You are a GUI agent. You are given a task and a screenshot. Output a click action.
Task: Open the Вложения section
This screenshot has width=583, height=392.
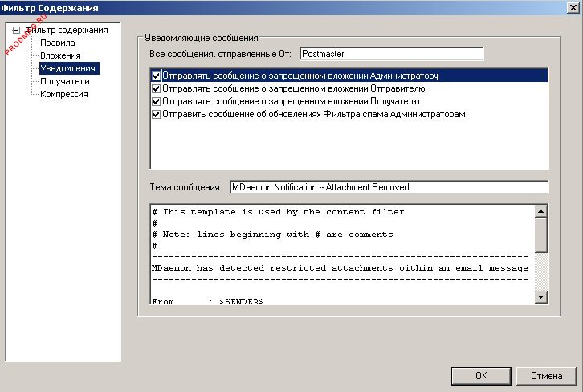[x=60, y=55]
